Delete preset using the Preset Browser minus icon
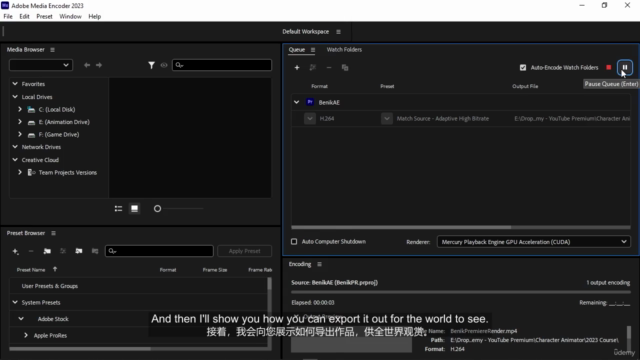The width and height of the screenshot is (640, 360). 31,251
